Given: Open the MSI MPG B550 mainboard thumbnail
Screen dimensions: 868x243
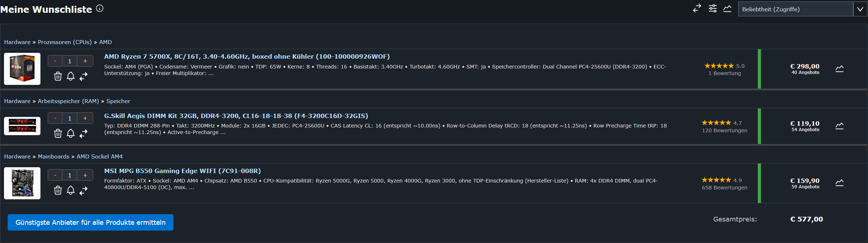Looking at the screenshot, I should click(22, 183).
